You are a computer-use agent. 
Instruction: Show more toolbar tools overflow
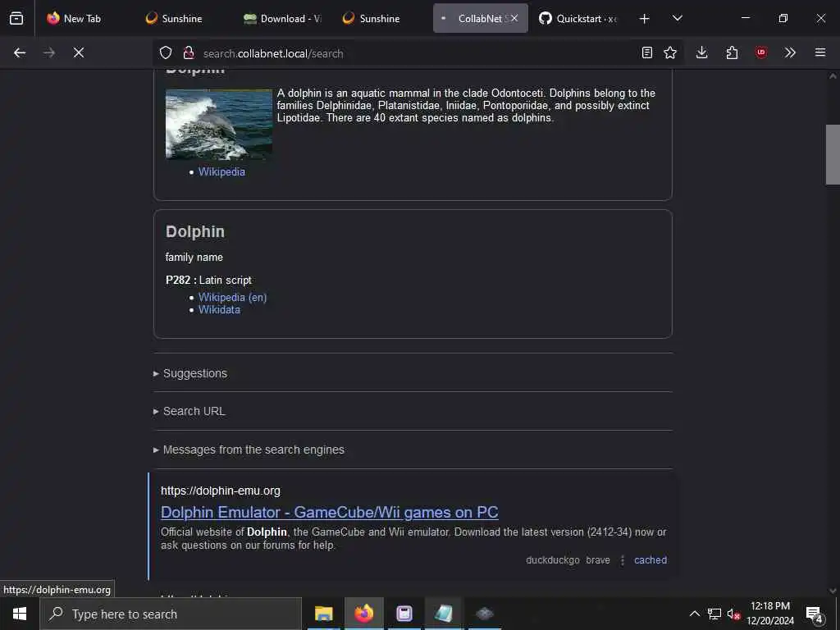790,52
